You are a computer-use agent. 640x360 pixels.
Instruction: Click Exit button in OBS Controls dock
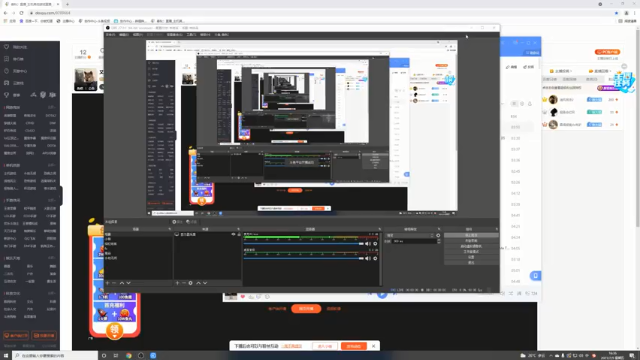[x=471, y=262]
